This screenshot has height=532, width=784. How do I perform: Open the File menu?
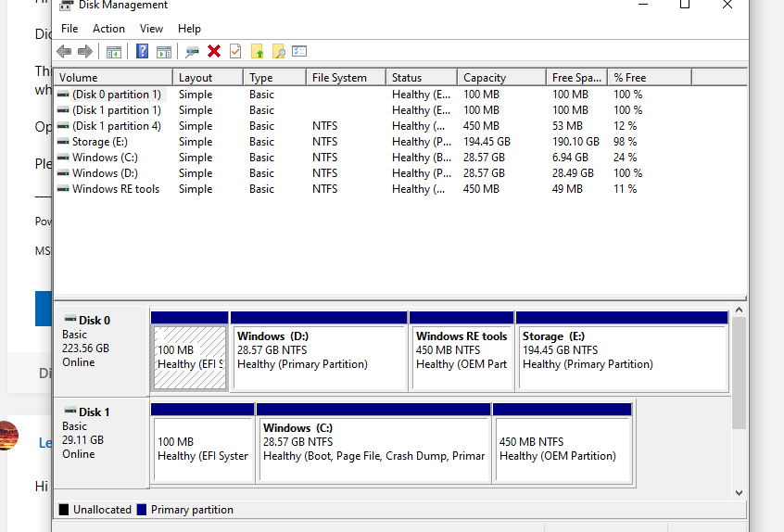coord(70,29)
